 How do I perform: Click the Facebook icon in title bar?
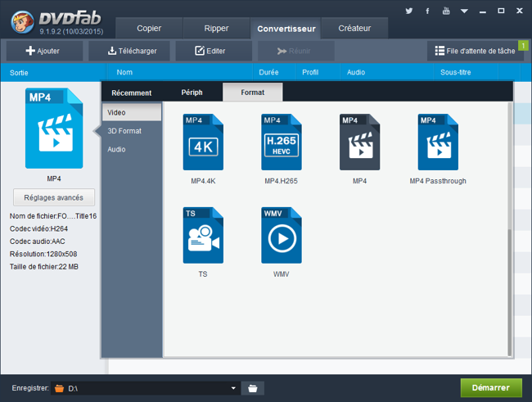coord(427,11)
